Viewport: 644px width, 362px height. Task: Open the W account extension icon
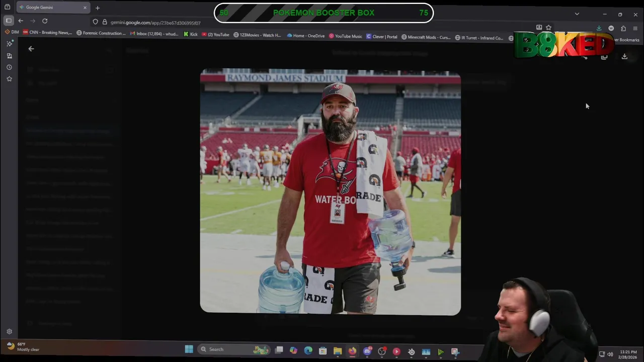coord(611,28)
